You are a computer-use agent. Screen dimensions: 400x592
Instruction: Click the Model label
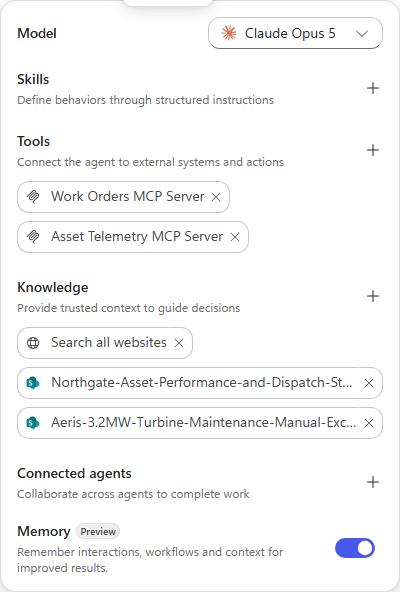[x=37, y=33]
